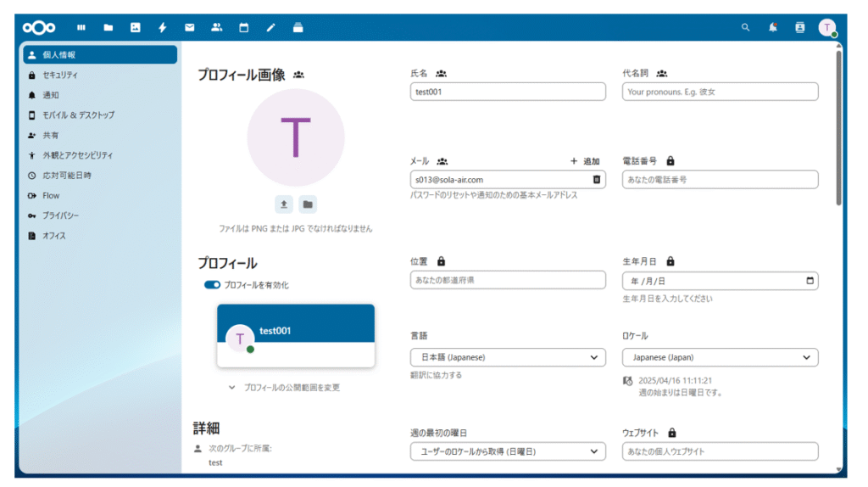
Task: Click the notifications bell icon
Action: [772, 27]
